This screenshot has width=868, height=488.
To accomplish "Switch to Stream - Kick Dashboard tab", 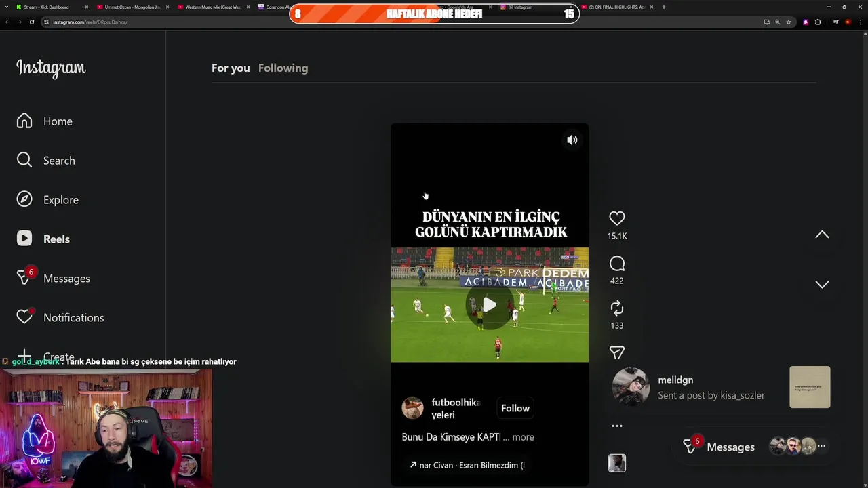I will [51, 7].
